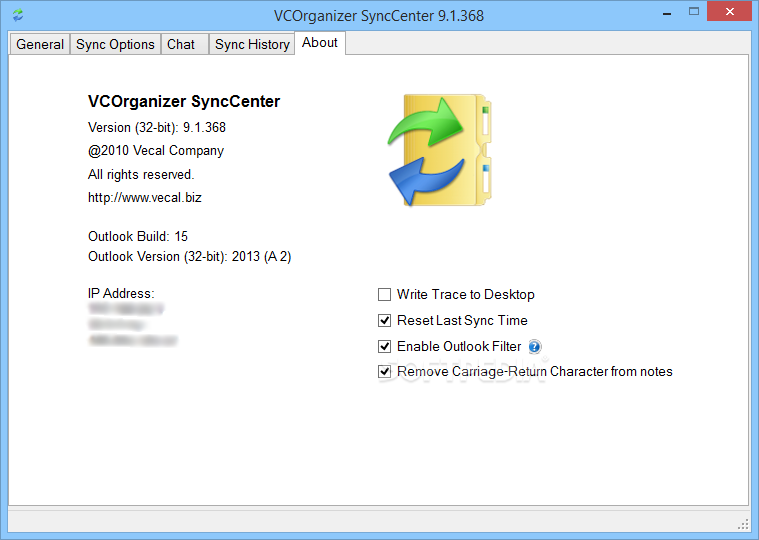The height and width of the screenshot is (540, 759).
Task: Click the sync folder logo image
Action: pyautogui.click(x=440, y=150)
